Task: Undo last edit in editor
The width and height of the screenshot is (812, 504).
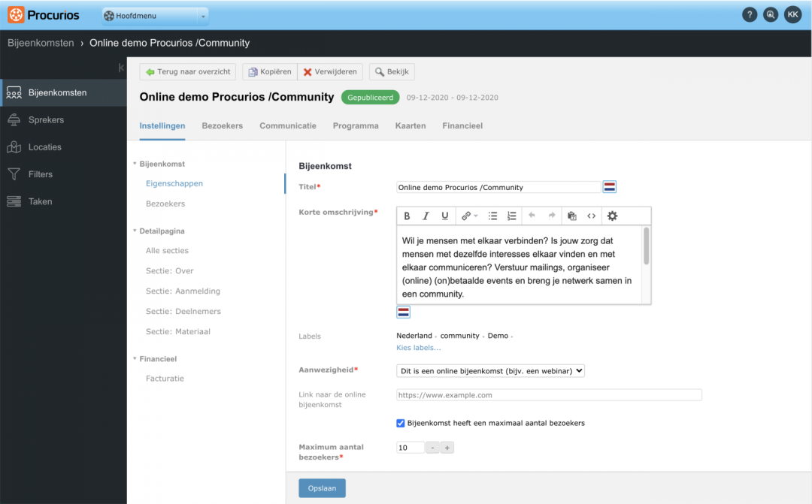Action: [x=532, y=216]
